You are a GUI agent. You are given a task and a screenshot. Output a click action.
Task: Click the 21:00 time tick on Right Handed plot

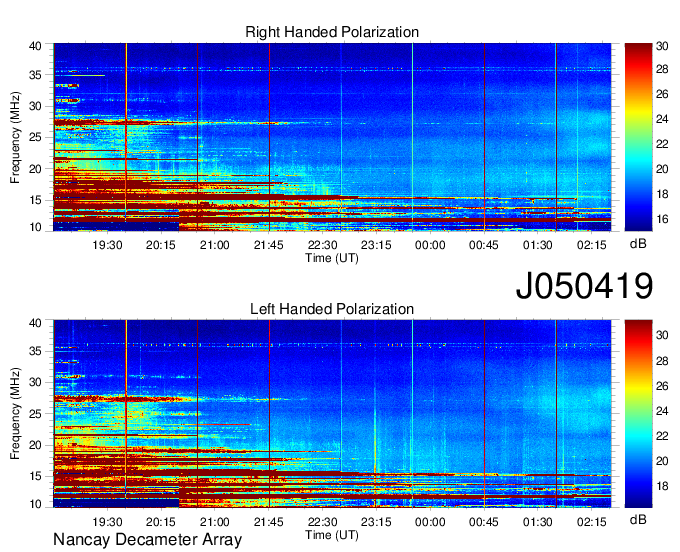215,245
